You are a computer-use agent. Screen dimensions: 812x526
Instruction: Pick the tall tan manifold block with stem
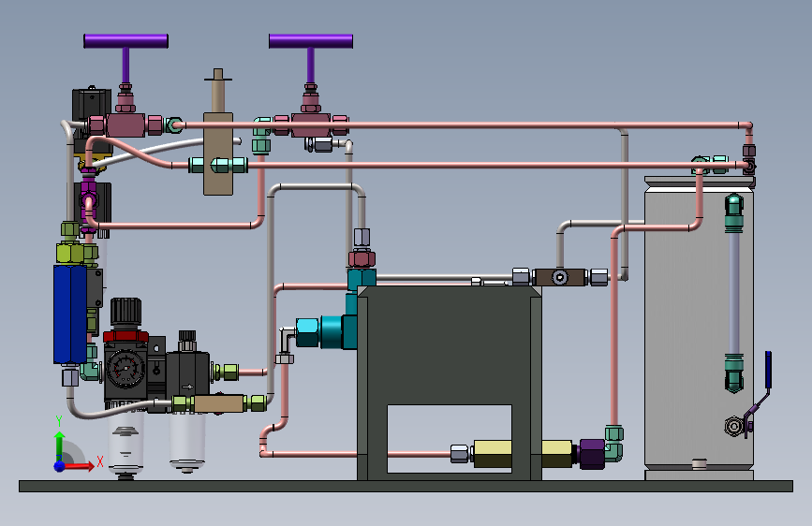[x=218, y=153]
